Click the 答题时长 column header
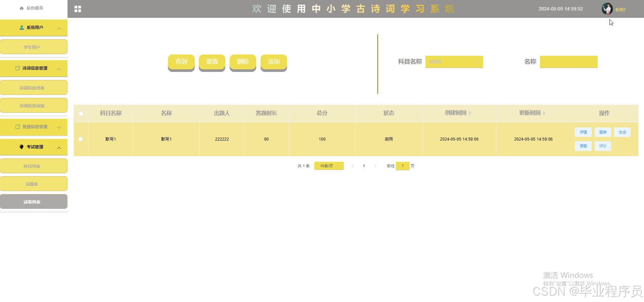The width and height of the screenshot is (644, 302). pos(266,113)
